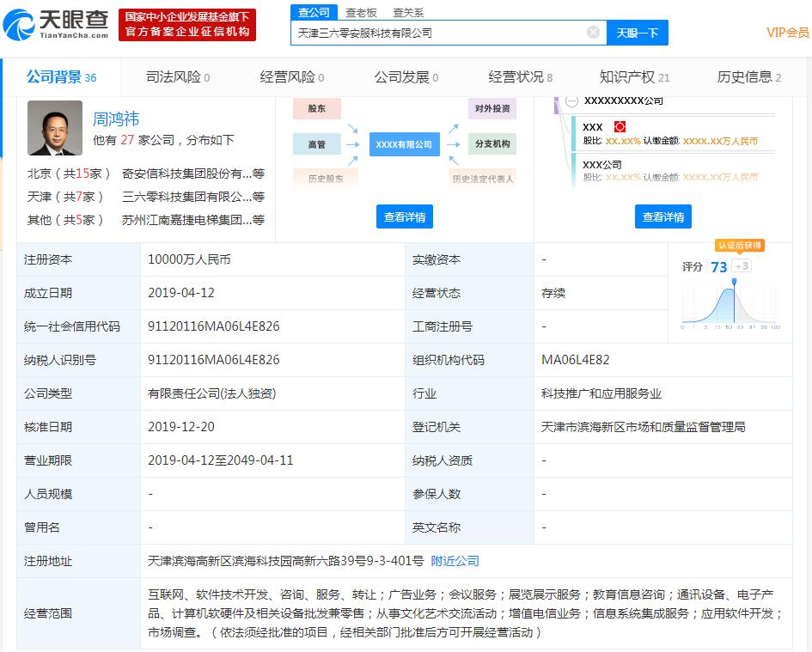Click the 高管 diagram node
812x652 pixels.
(x=316, y=144)
